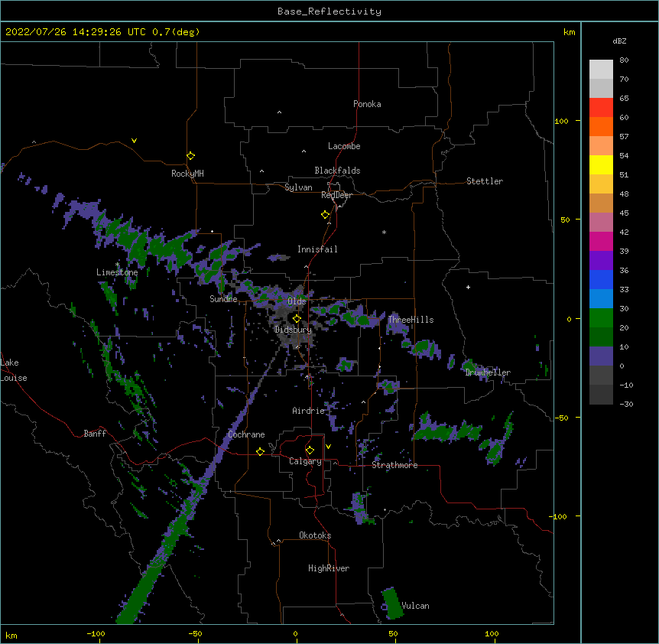Click the light gray 70–80 dBZ legend swatch
Screen dimensions: 659x644
[601, 70]
